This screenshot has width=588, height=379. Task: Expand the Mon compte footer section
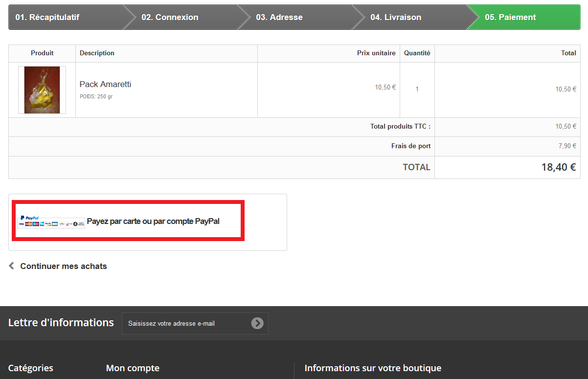click(x=133, y=368)
